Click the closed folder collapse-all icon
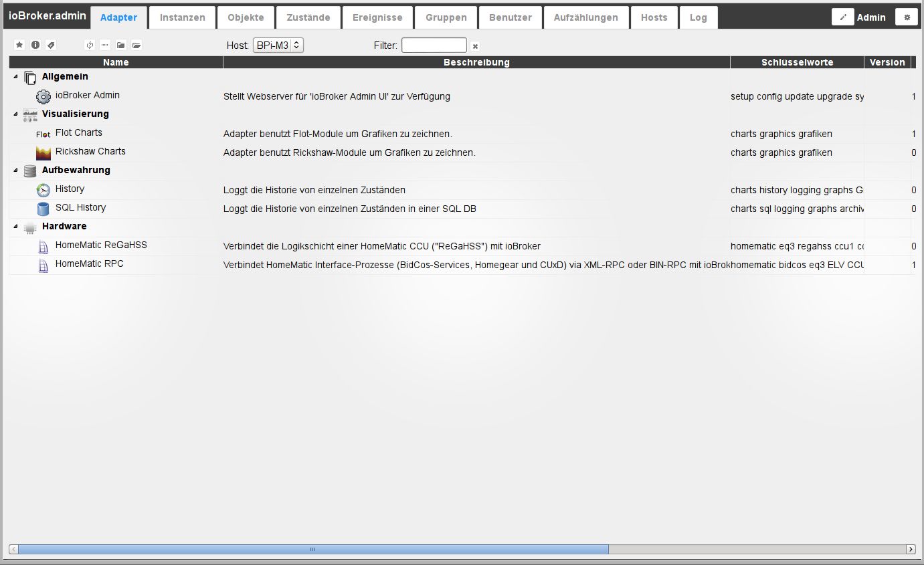 click(x=121, y=45)
